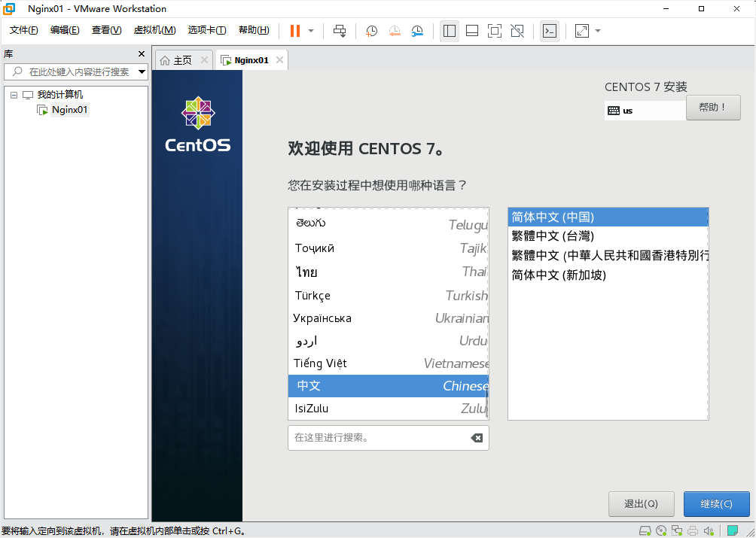Click the CD/DVD drive status bar icon
Image resolution: width=756 pixels, height=538 pixels.
pyautogui.click(x=661, y=530)
